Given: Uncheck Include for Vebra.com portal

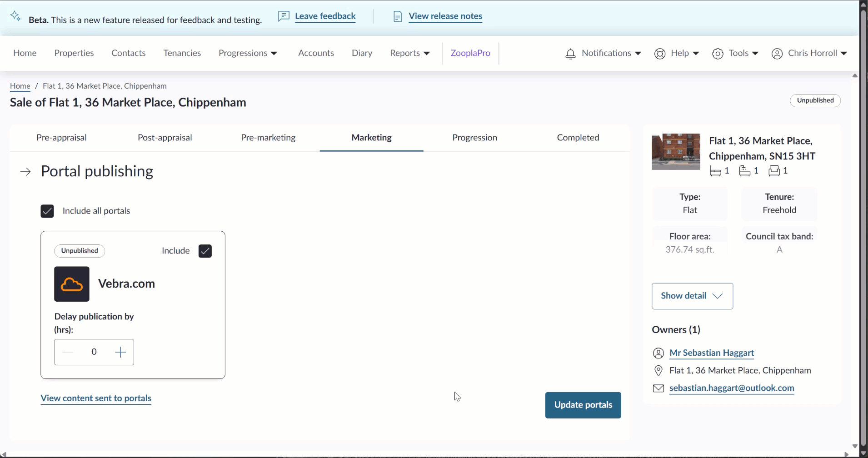Looking at the screenshot, I should click(205, 251).
